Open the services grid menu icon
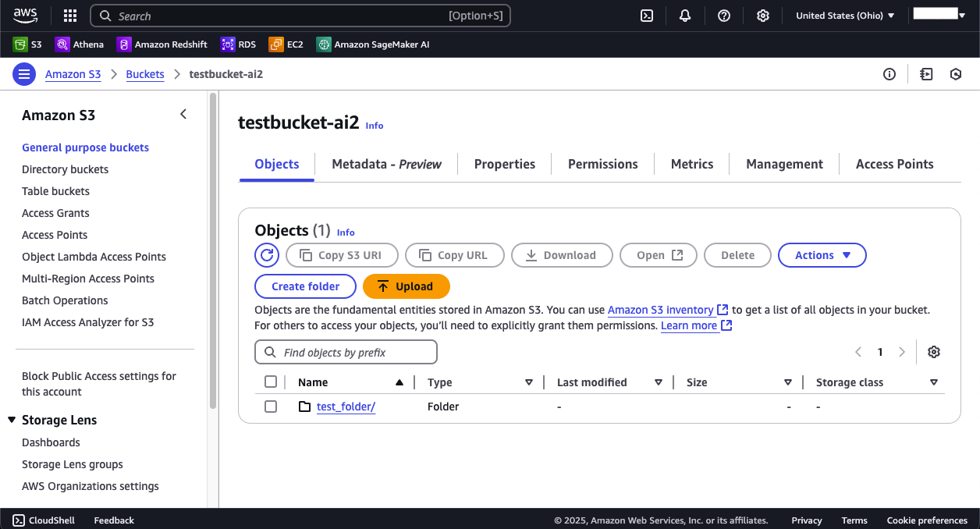The height and width of the screenshot is (529, 980). click(x=69, y=16)
